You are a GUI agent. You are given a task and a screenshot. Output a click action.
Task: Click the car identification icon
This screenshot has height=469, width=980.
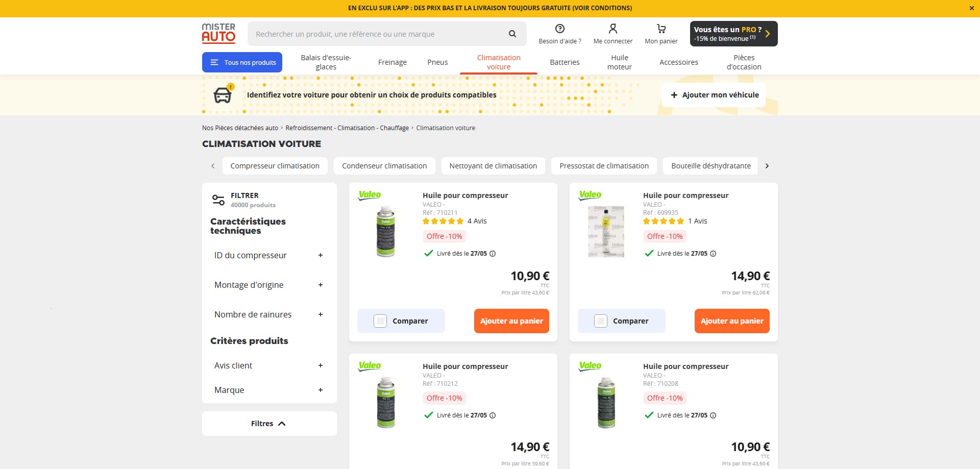[223, 94]
